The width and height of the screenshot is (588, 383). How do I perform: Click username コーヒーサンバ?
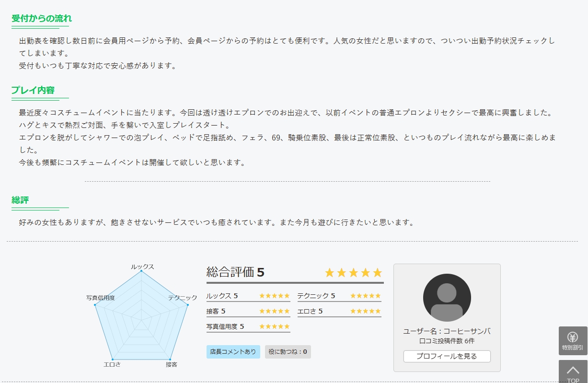click(467, 331)
